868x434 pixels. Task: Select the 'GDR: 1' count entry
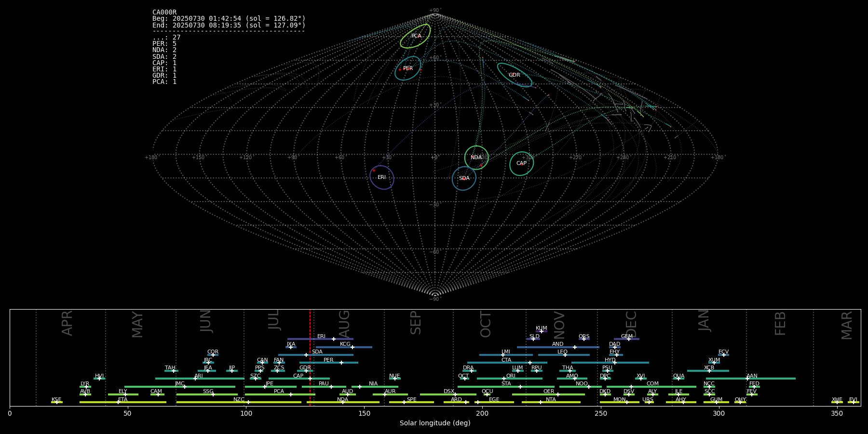(164, 75)
